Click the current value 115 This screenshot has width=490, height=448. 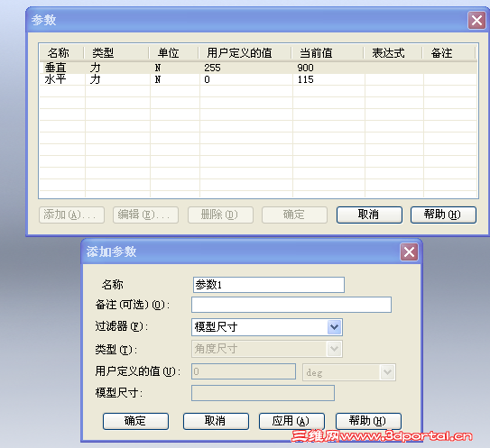coord(306,79)
